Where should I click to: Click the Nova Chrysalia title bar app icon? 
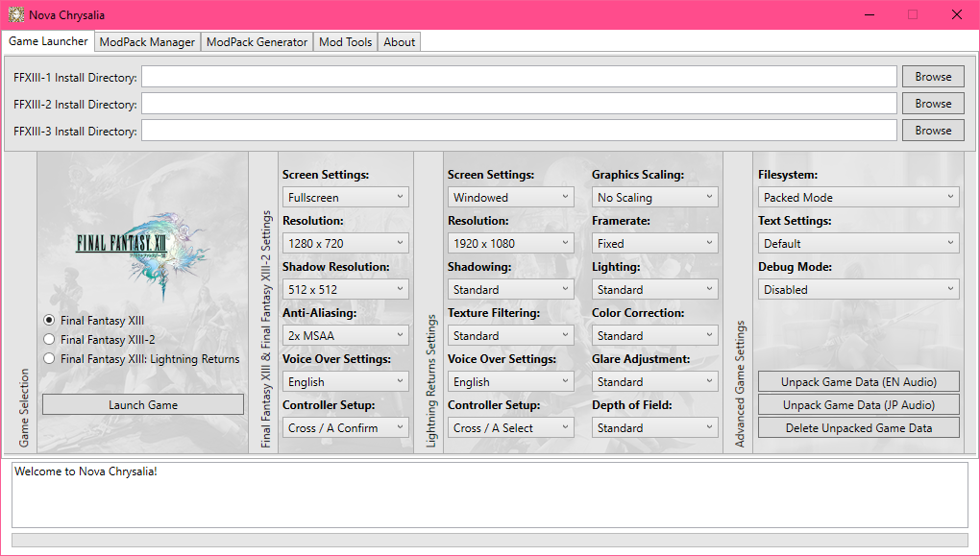point(16,14)
